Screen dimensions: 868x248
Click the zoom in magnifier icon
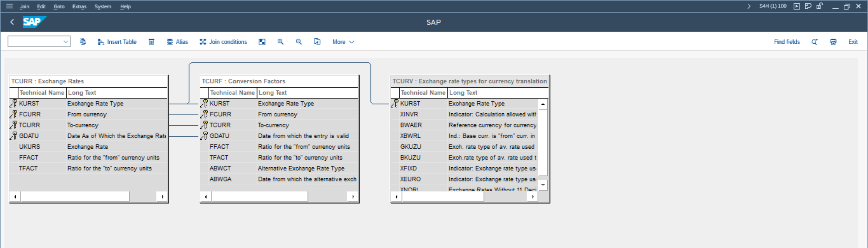point(280,42)
